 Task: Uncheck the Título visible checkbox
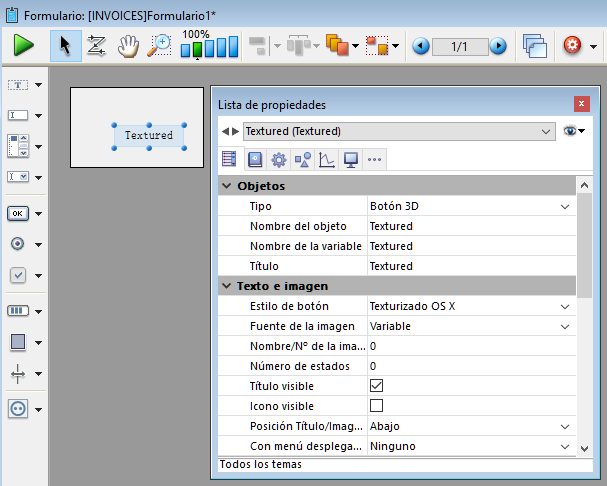tap(377, 386)
